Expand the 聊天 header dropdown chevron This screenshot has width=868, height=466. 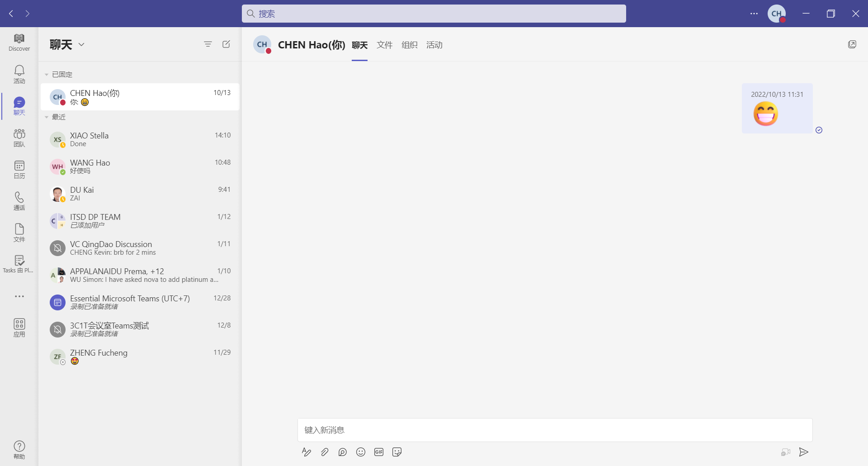pos(81,44)
